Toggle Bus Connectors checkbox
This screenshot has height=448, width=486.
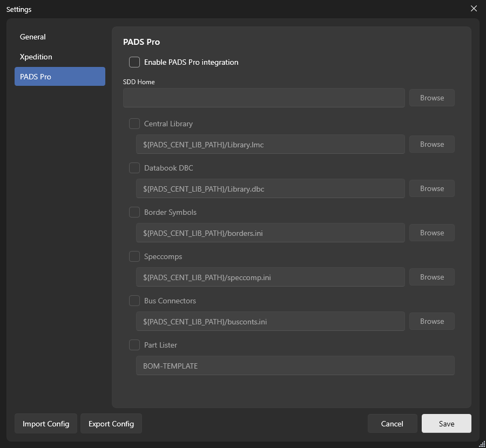(134, 301)
